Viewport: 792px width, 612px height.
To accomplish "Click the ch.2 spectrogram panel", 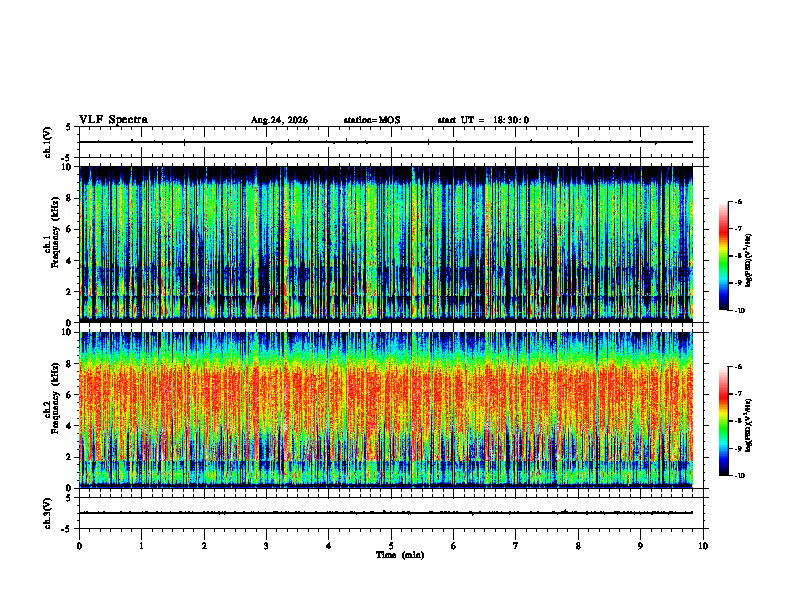I will [386, 410].
